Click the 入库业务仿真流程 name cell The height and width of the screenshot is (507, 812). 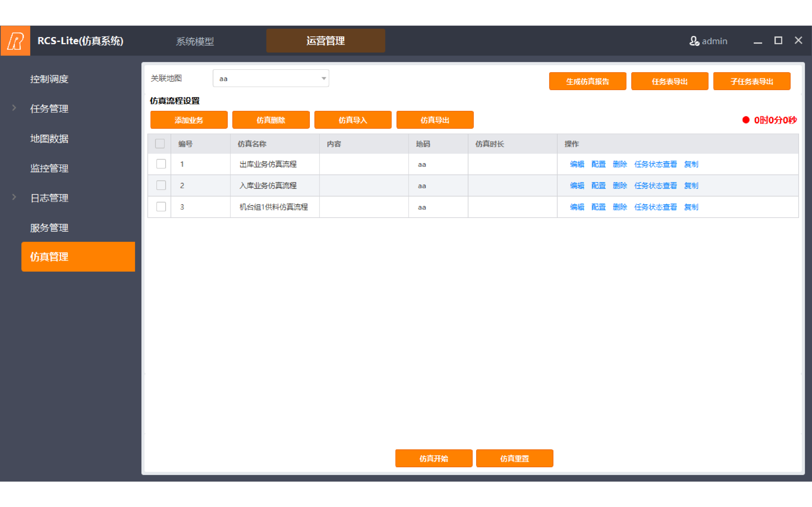coord(275,185)
